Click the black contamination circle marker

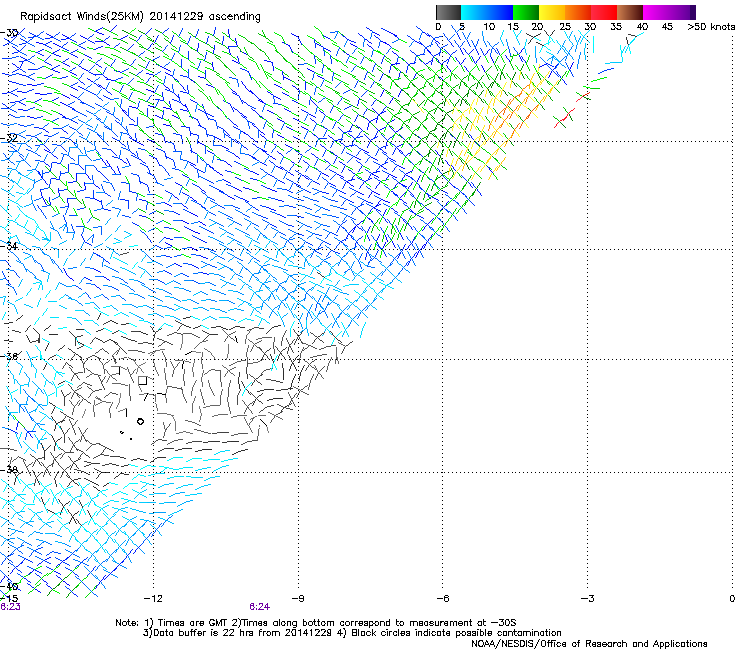[140, 422]
